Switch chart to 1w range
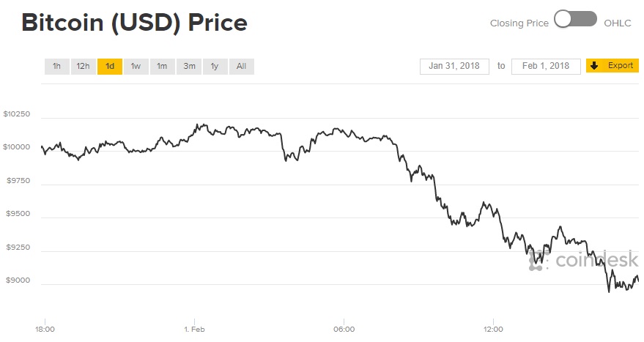 pyautogui.click(x=136, y=67)
